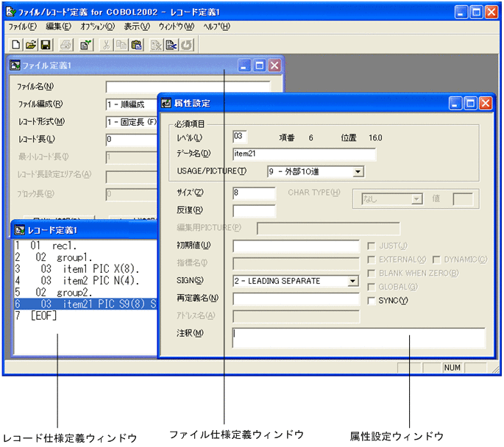Click the 再定義名(N) input field

[x=296, y=298]
